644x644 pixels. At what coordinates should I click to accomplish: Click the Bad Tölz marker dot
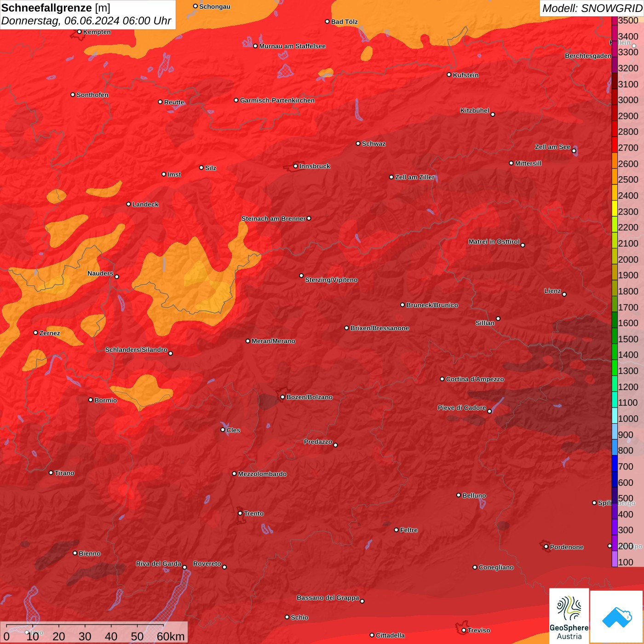pos(327,21)
